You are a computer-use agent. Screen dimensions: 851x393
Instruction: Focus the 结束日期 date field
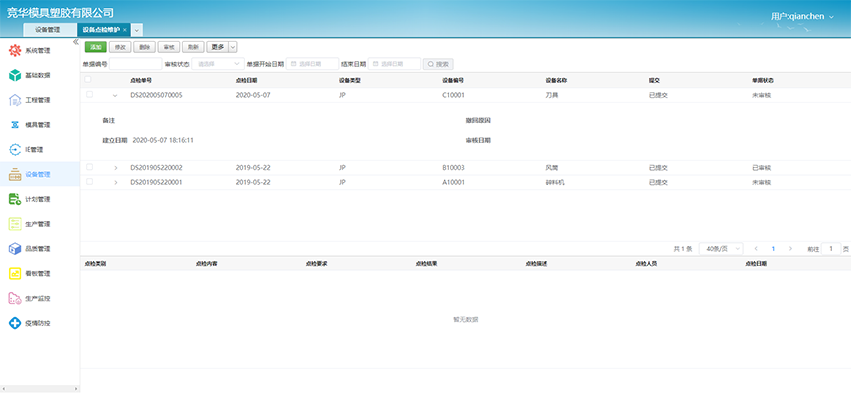tap(395, 64)
